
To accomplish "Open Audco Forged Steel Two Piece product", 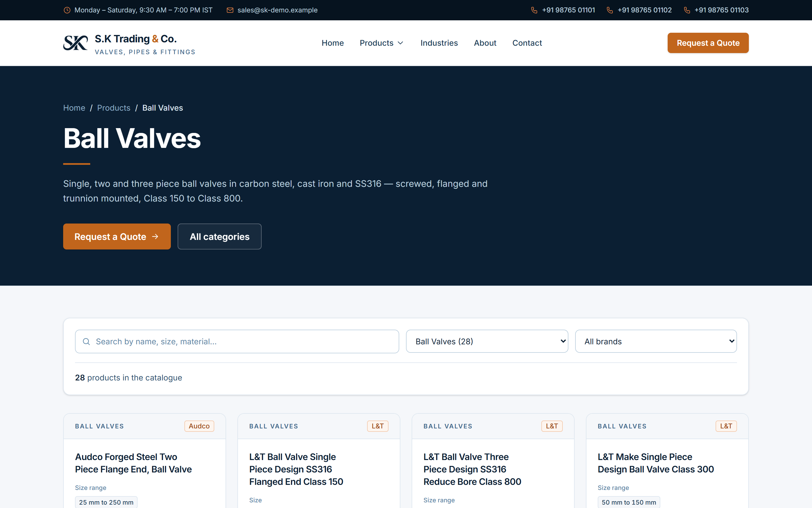I will (133, 463).
